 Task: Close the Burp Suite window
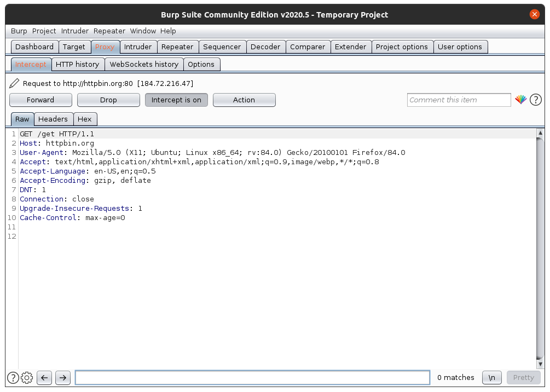(x=534, y=15)
